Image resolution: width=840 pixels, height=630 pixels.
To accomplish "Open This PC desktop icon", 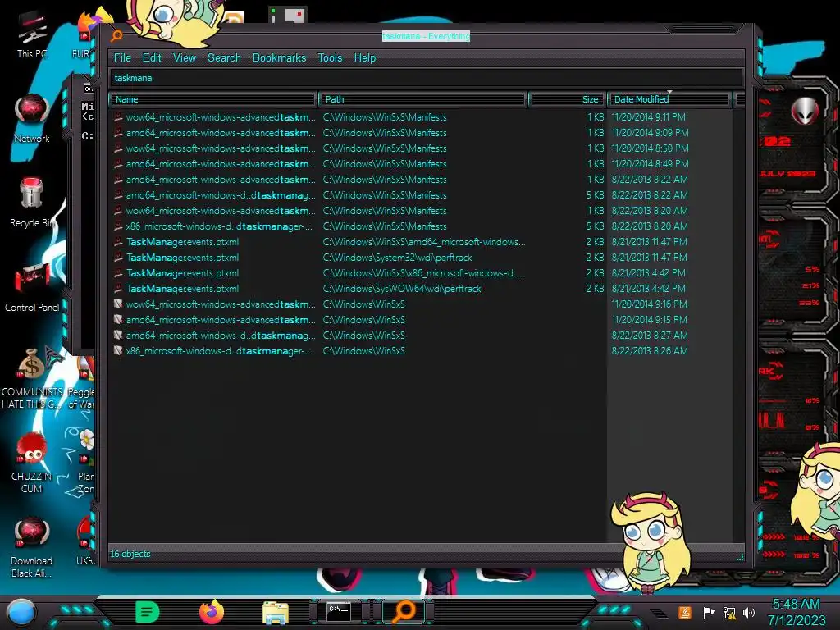I will click(x=32, y=34).
